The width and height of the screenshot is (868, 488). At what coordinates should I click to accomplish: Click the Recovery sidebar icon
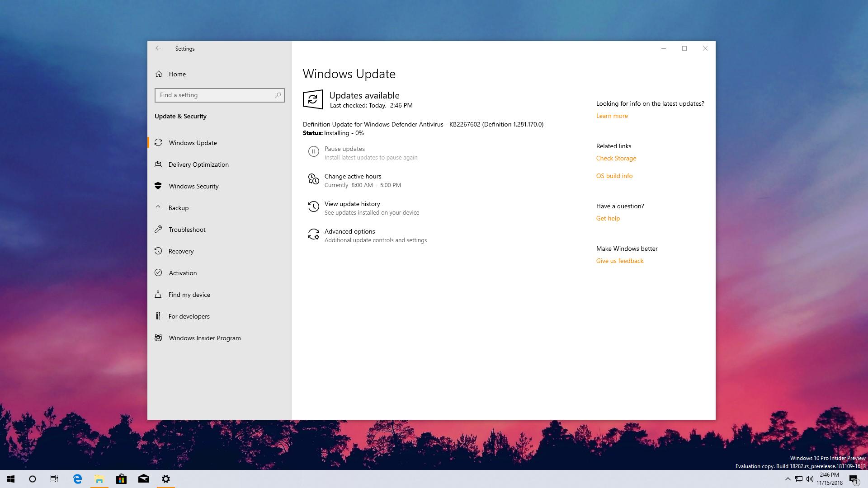click(x=159, y=251)
